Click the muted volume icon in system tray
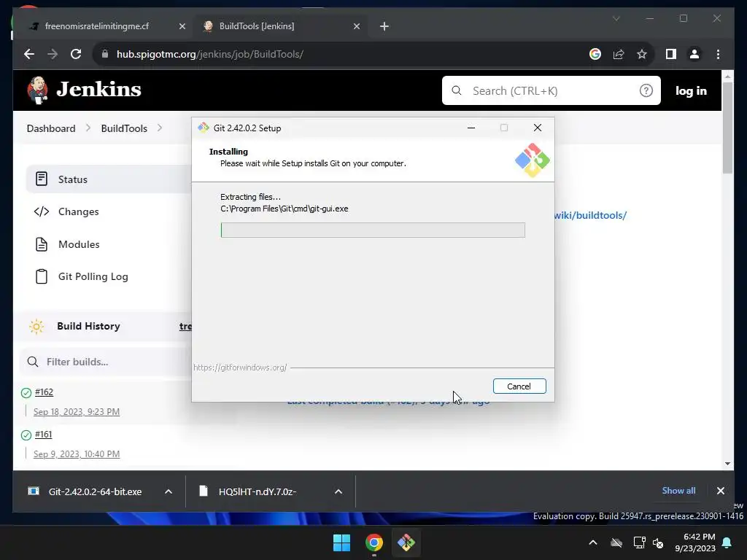 click(x=658, y=542)
